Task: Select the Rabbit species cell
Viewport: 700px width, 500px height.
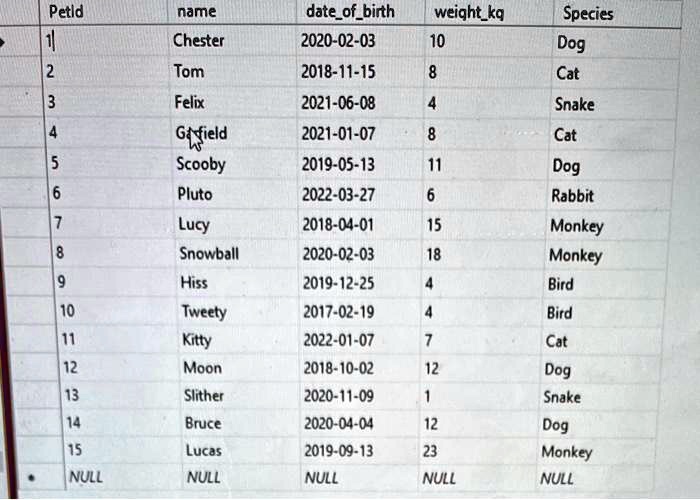Action: 572,196
